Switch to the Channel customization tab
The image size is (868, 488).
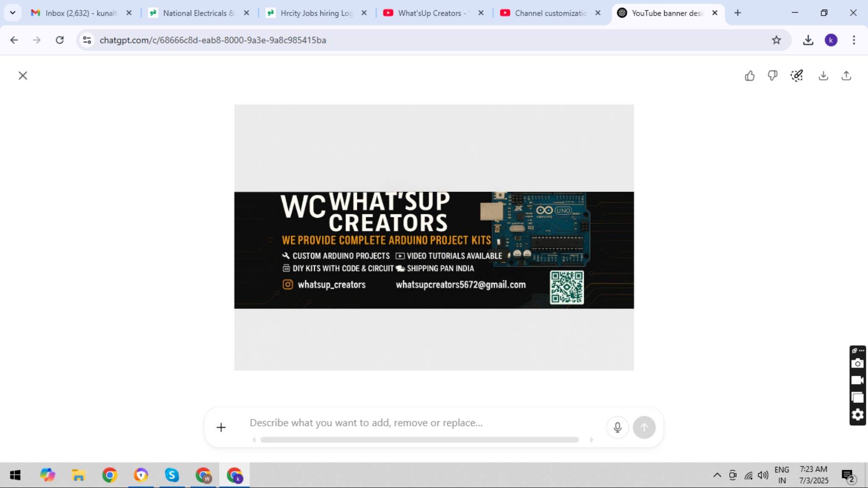coord(550,13)
